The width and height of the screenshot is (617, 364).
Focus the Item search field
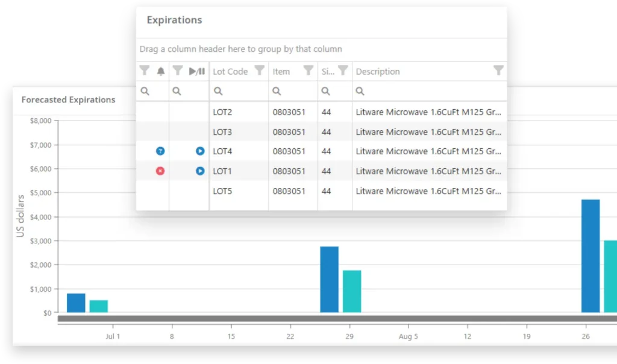pyautogui.click(x=293, y=91)
